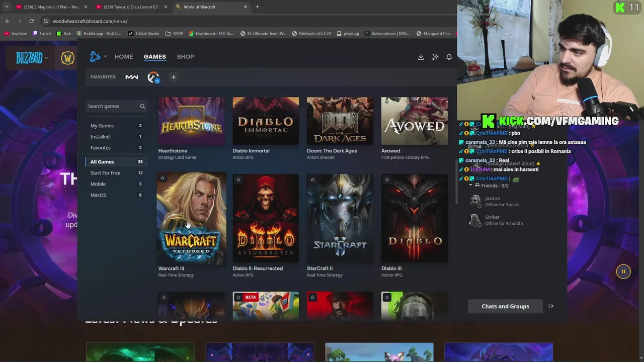Star the red Call of Duty tile
This screenshot has width=644, height=362.
[312, 298]
